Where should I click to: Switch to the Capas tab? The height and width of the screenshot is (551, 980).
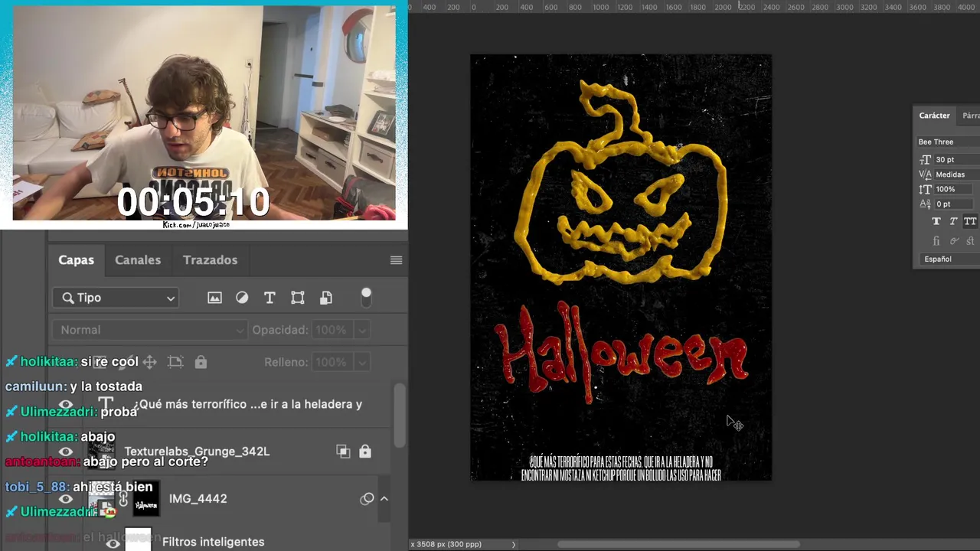[76, 260]
